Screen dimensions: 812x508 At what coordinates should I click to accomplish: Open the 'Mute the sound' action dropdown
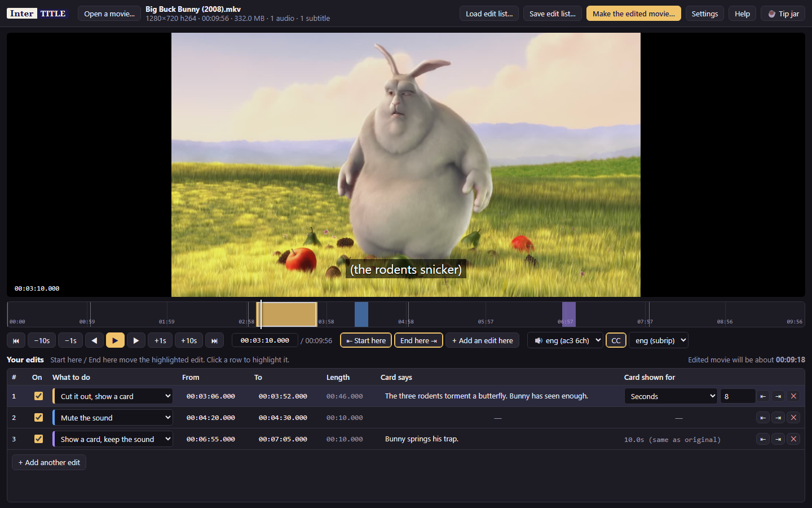coord(113,418)
